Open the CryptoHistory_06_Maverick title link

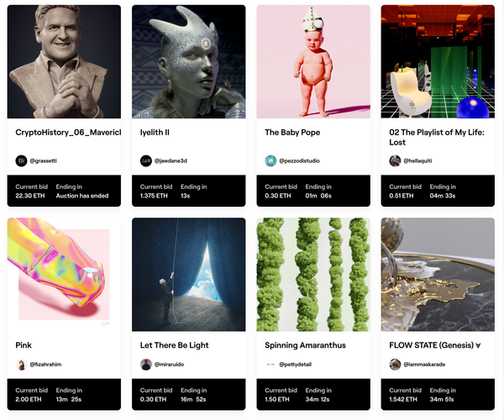68,133
